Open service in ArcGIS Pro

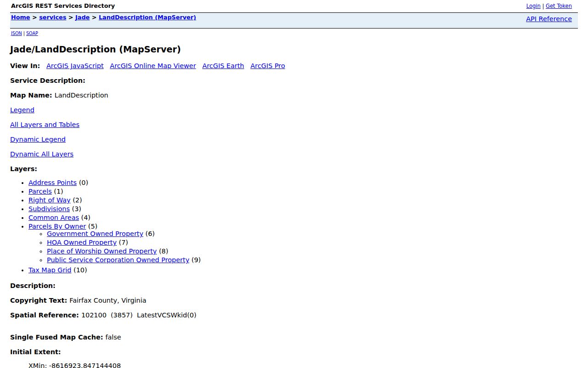268,66
